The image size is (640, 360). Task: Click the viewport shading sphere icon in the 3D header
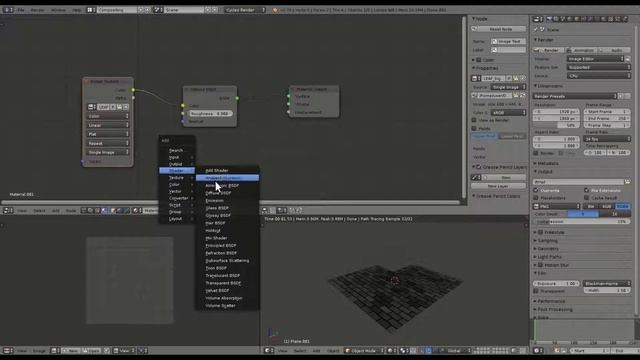click(x=391, y=351)
